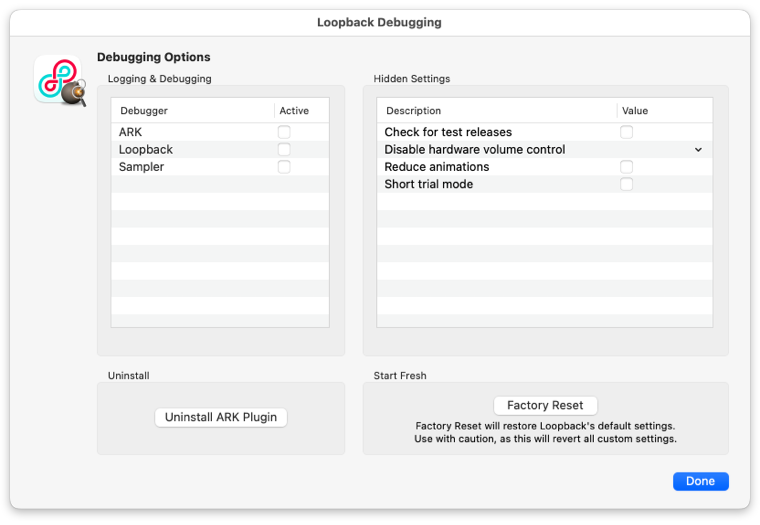Toggle the Loopback debugger Active checkbox

click(284, 149)
